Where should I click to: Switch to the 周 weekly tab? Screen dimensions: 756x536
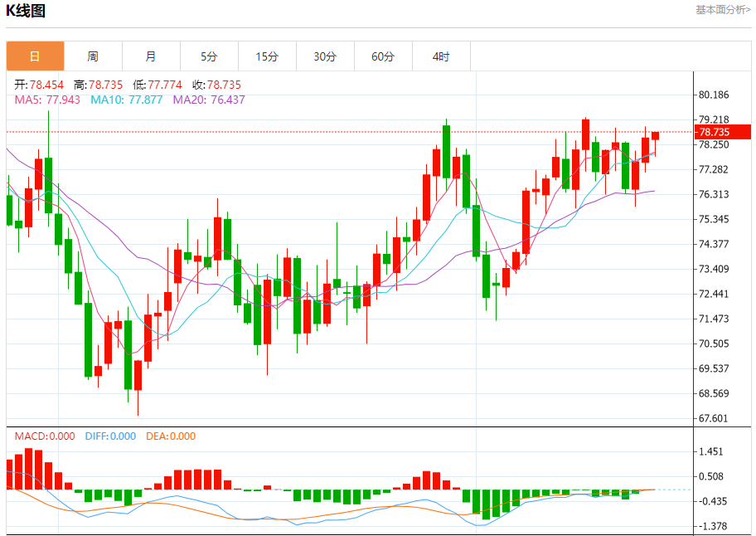(93, 56)
